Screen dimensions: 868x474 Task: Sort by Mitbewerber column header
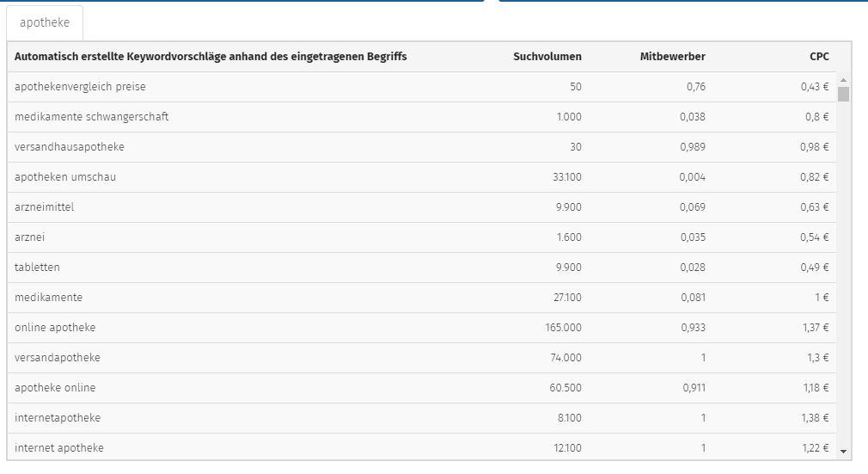tap(672, 57)
